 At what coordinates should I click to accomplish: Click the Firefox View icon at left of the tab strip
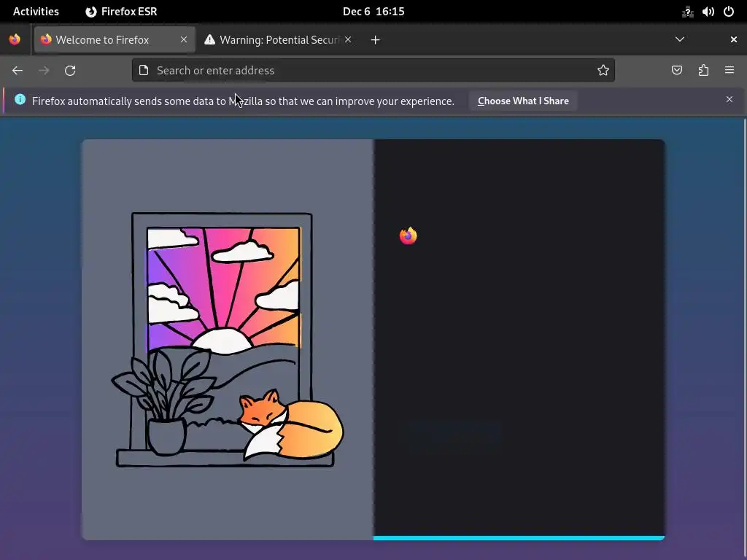[15, 39]
